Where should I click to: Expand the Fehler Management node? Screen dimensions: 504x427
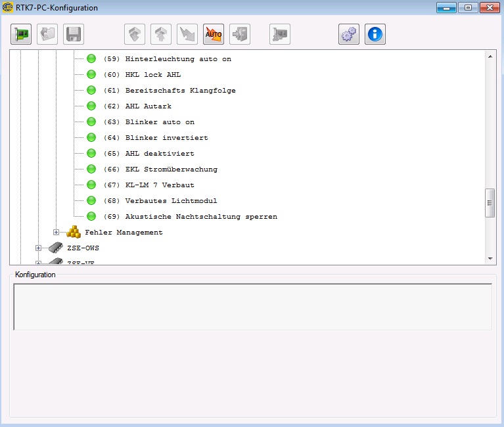pos(57,233)
